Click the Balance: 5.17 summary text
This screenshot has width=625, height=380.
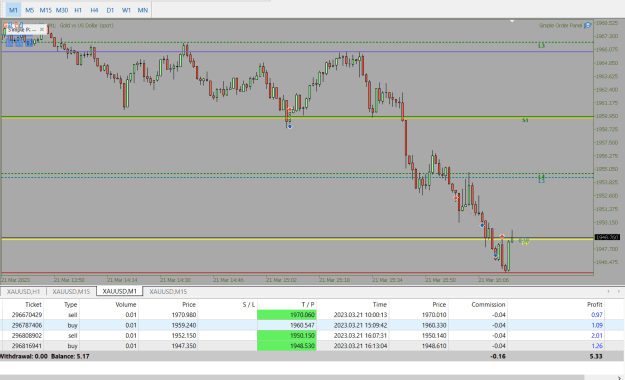[x=70, y=356]
